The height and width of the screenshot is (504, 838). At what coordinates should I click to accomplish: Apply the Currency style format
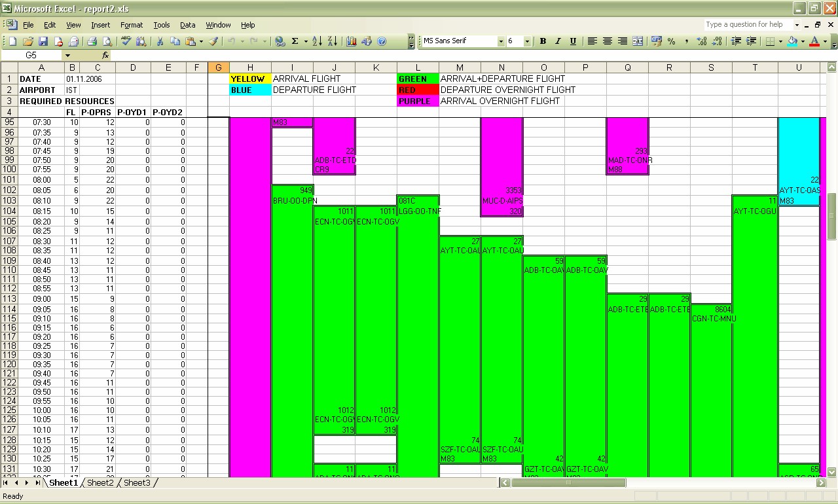657,41
